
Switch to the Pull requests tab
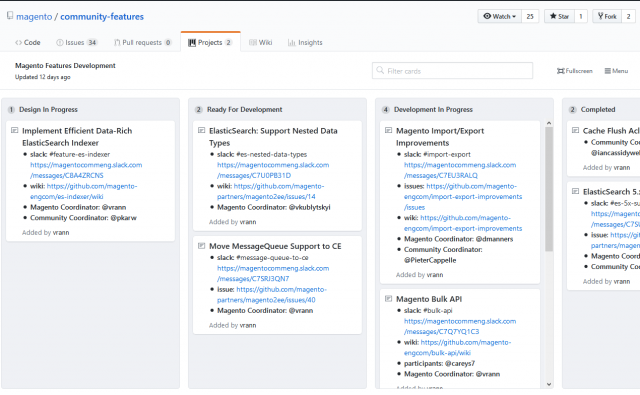tap(142, 42)
